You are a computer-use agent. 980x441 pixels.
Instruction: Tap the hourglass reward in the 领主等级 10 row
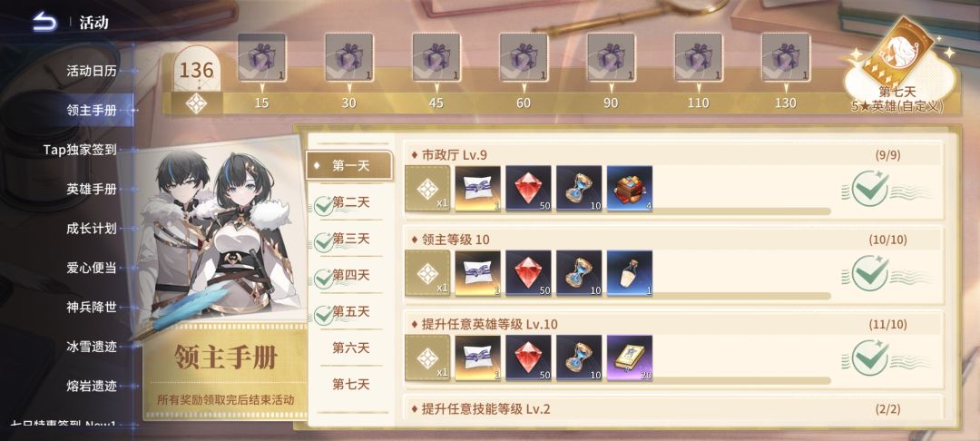(579, 273)
